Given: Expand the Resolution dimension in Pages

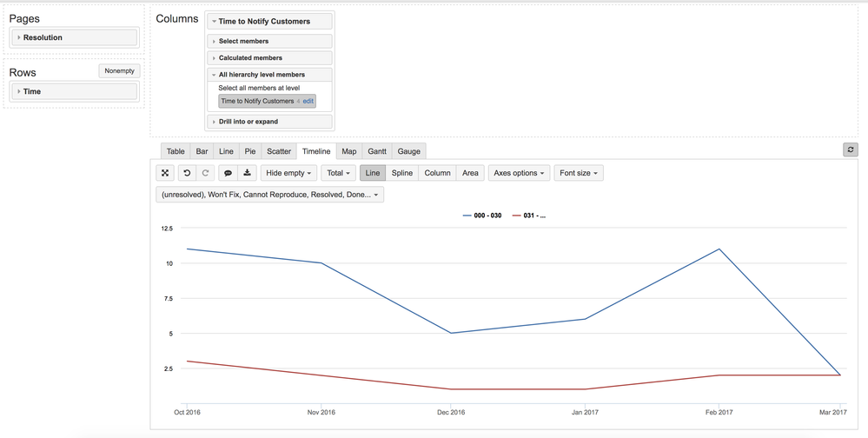Looking at the screenshot, I should pyautogui.click(x=74, y=37).
